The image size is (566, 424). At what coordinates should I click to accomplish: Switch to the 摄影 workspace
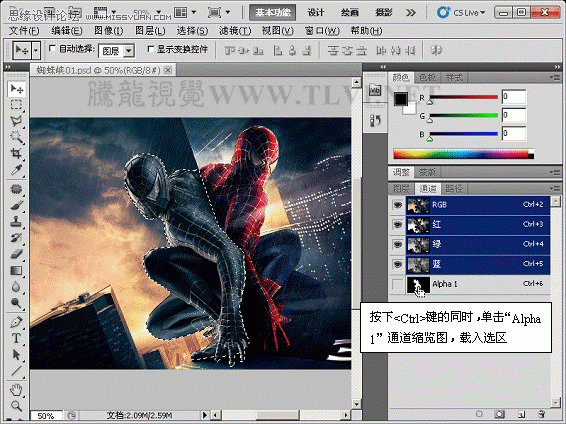click(383, 13)
